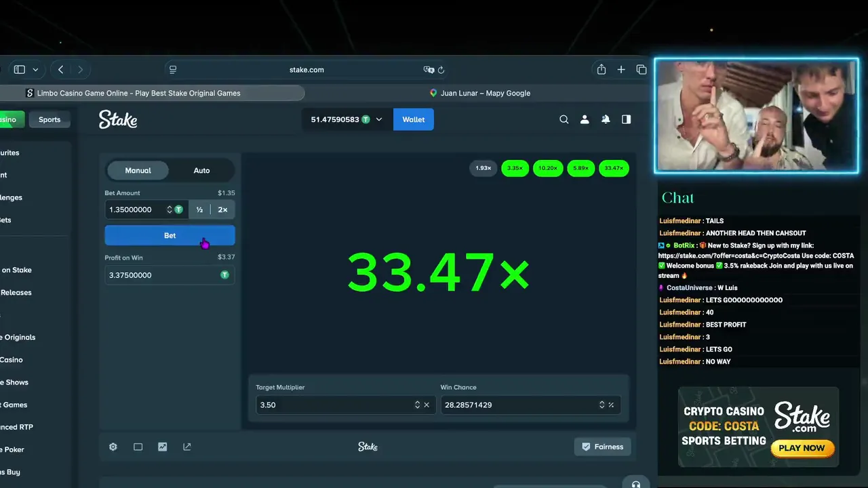Open site search via magnifier icon

point(564,119)
